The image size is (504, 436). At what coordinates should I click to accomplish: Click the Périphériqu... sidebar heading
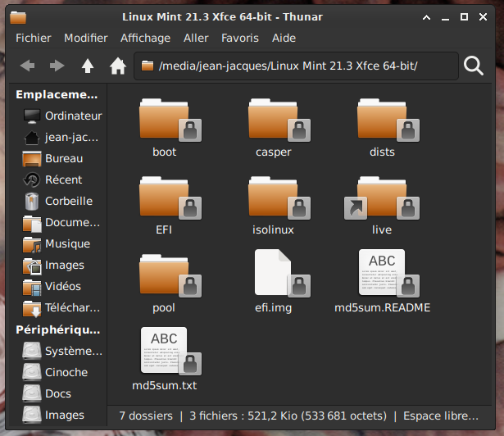click(x=58, y=330)
